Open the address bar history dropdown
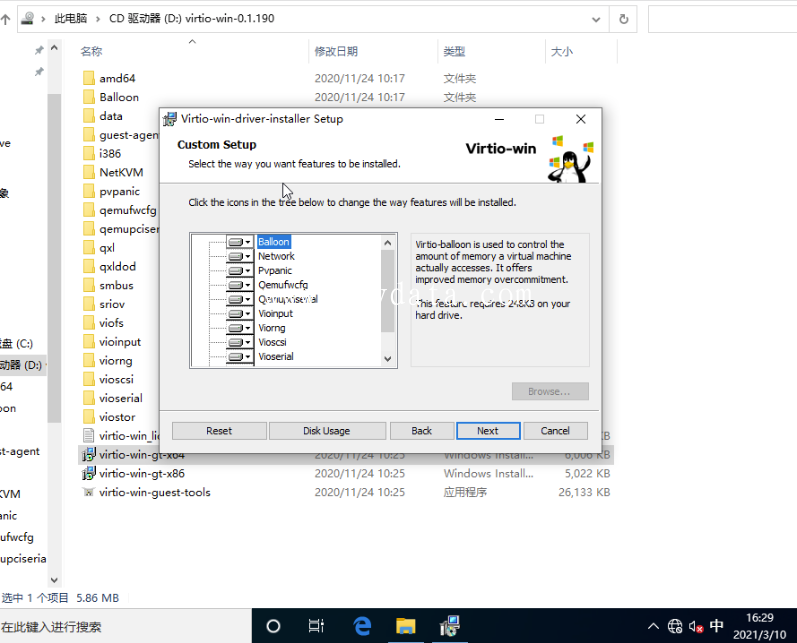Screen dimensions: 797x643 pyautogui.click(x=596, y=19)
